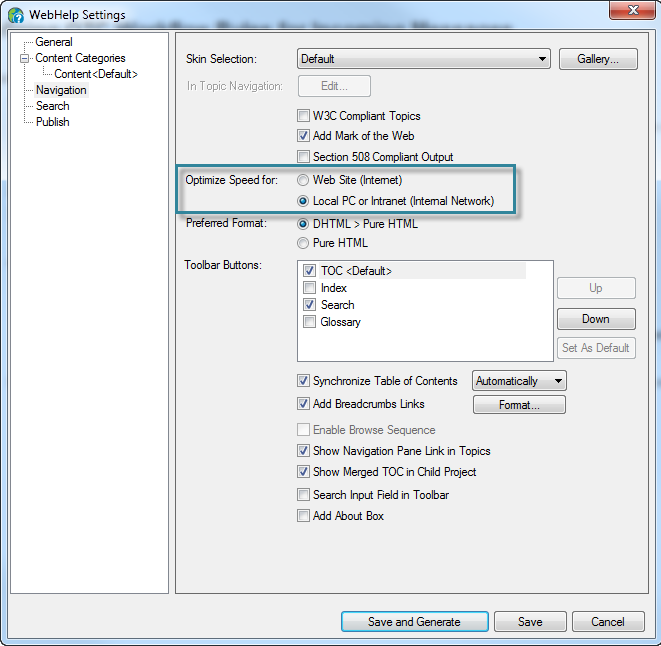Viewport: 661px width, 646px height.
Task: Close the WebHelp Settings dialog
Action: click(x=633, y=10)
